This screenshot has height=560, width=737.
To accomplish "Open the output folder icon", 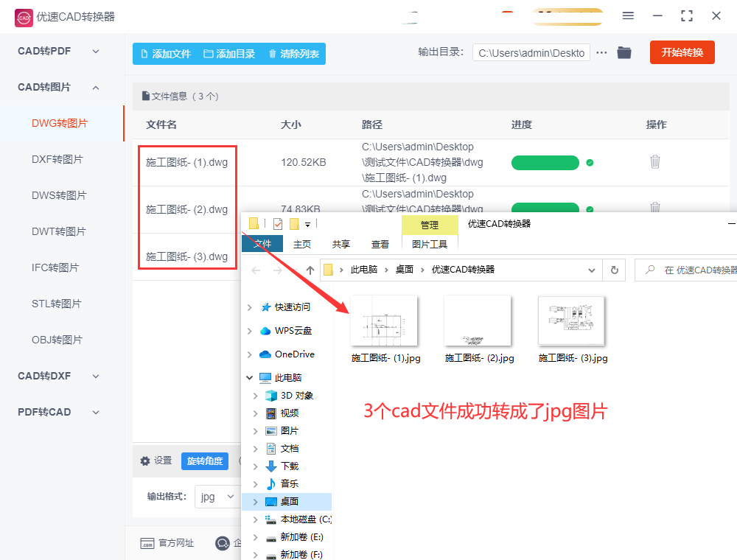I will 624,52.
